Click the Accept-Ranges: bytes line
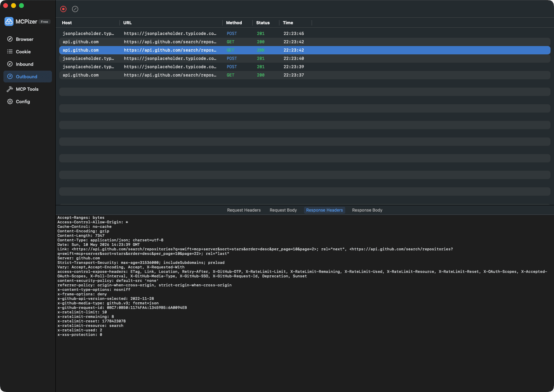554x392 pixels. point(81,217)
